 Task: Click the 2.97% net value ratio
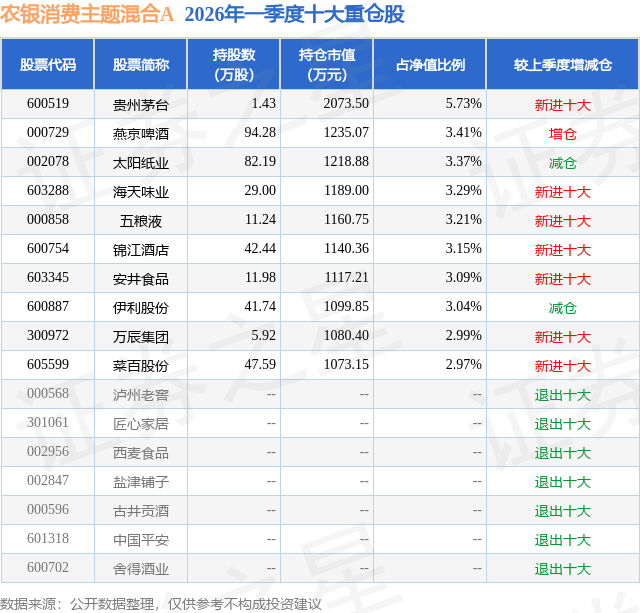(x=463, y=364)
